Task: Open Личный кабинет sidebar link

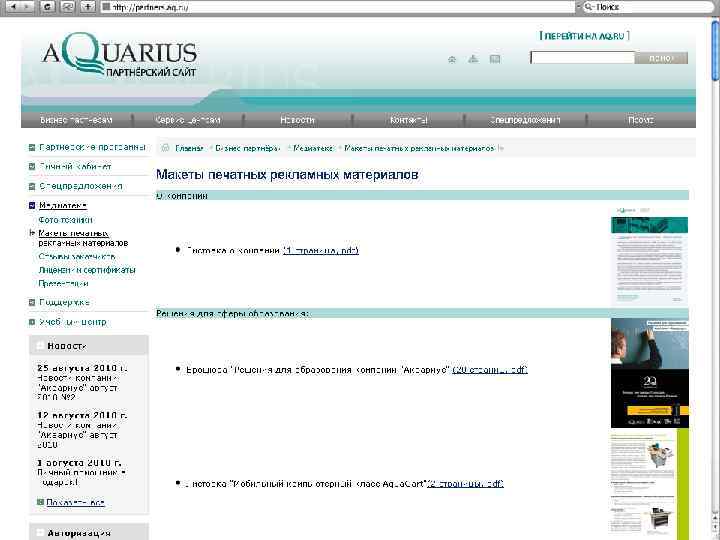Action: 75,166
